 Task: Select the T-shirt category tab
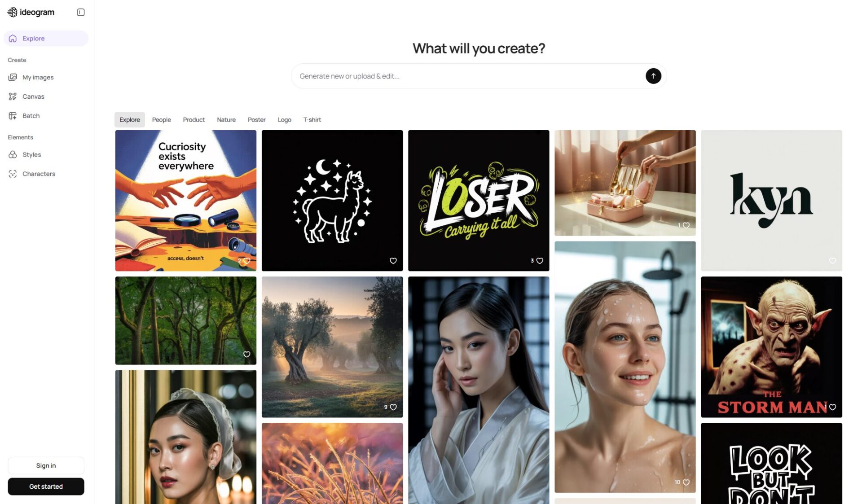[x=312, y=120]
